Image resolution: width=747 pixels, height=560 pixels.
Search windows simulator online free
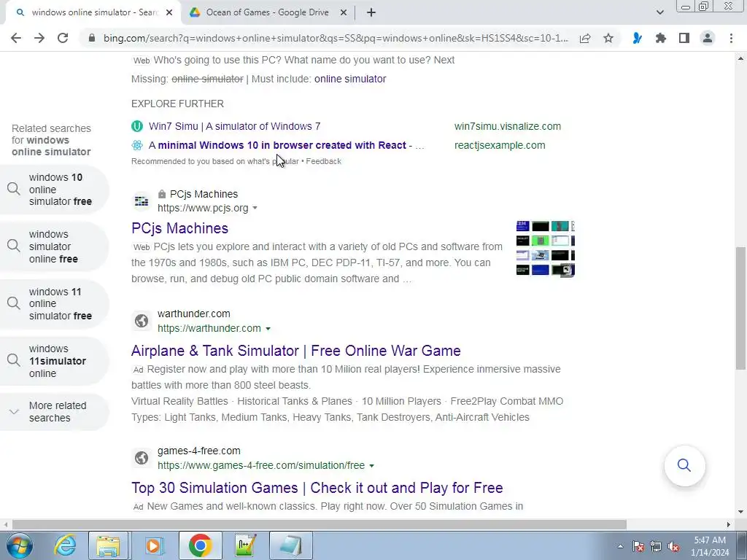(x=54, y=246)
